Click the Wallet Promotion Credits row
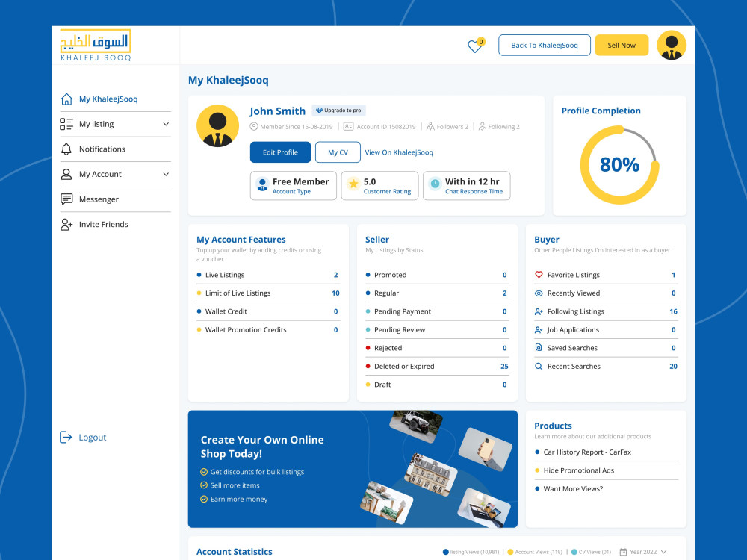Screen dimensions: 747x560 (x=268, y=329)
